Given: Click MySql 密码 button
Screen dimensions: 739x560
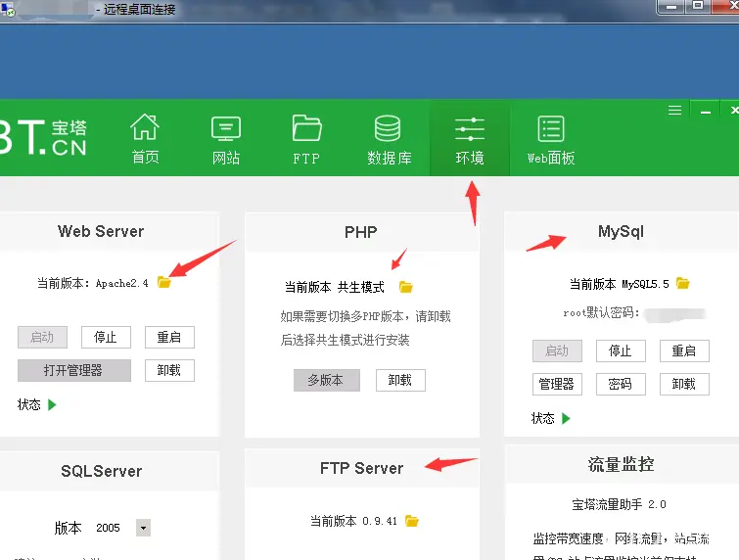Looking at the screenshot, I should click(621, 384).
